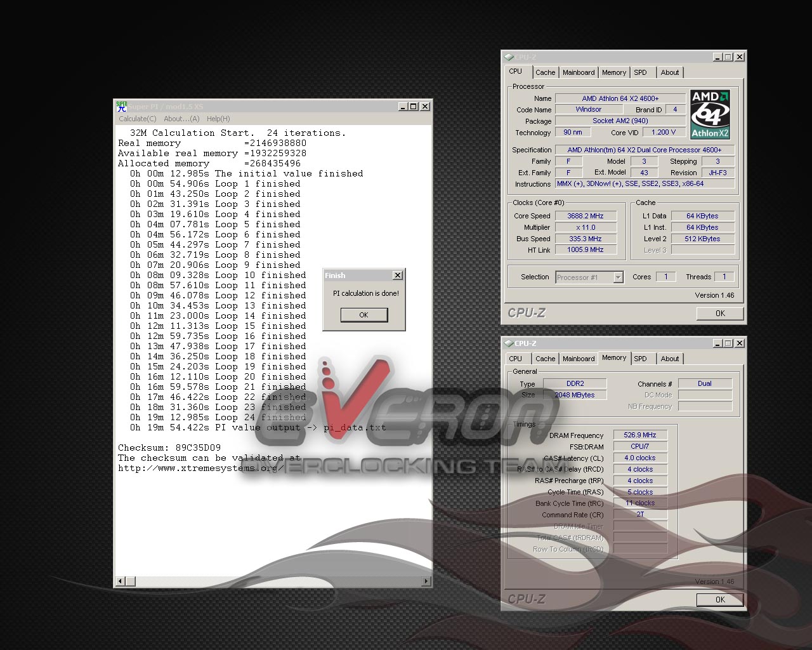
Task: Open the About...(A) menu in Super PI
Action: pos(181,119)
